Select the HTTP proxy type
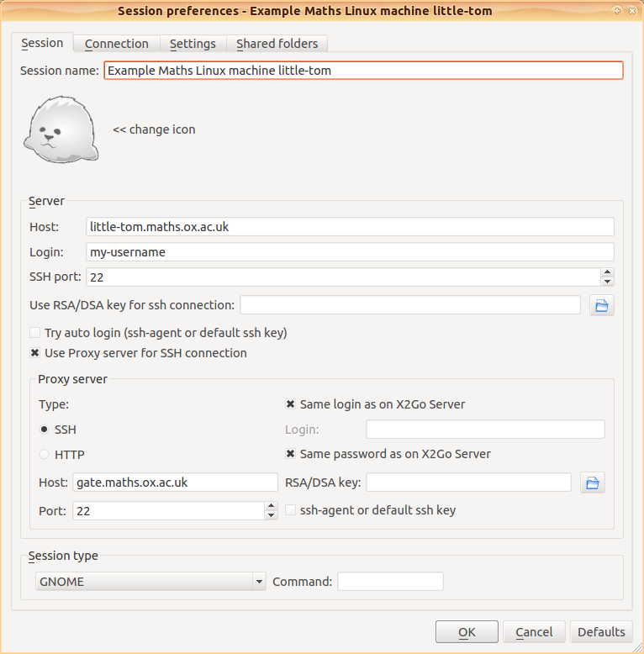The height and width of the screenshot is (654, 644). tap(44, 454)
